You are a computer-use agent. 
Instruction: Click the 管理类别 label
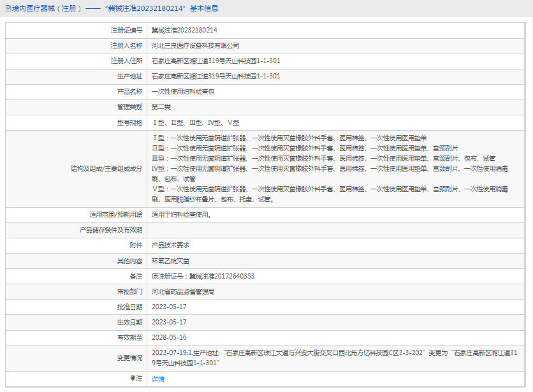[x=129, y=106]
